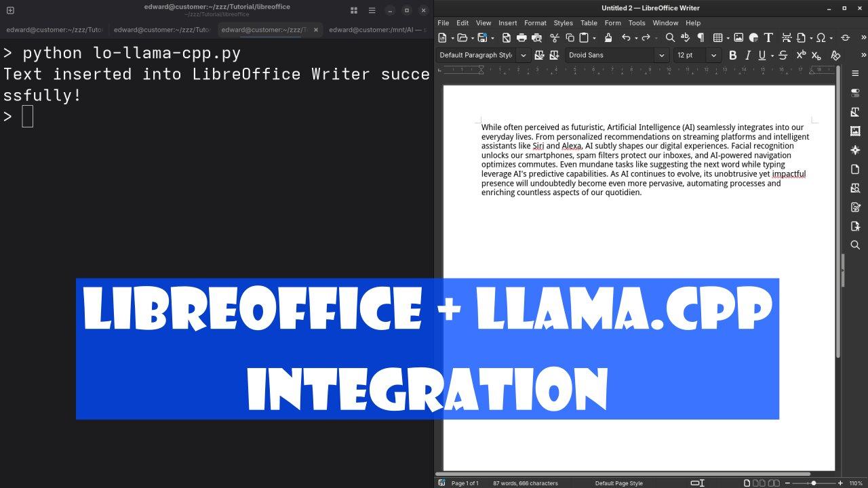Click the word count in the status bar
Viewport: 868px width, 488px height.
(x=526, y=483)
